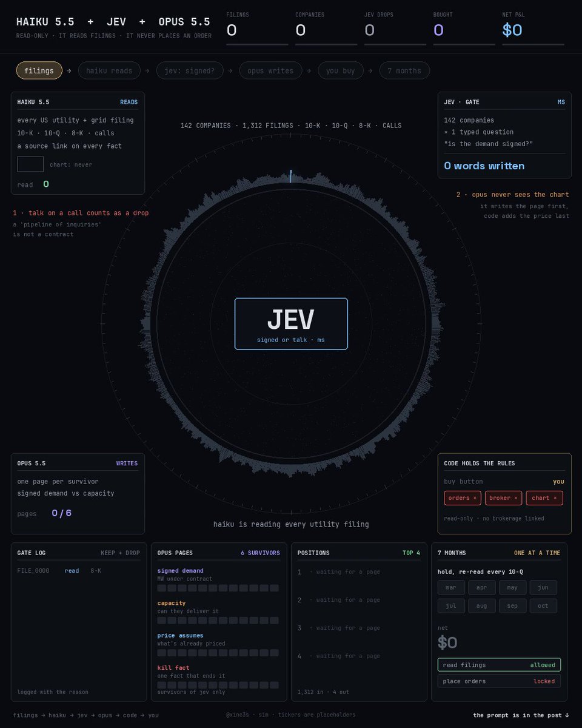Click the 'JEV · GATE' panel title
Image resolution: width=582 pixels, height=728 pixels.
tap(461, 102)
